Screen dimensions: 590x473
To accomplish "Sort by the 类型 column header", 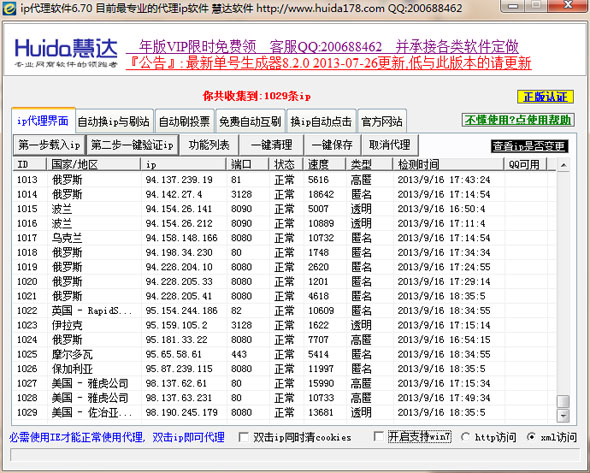I will (x=370, y=164).
